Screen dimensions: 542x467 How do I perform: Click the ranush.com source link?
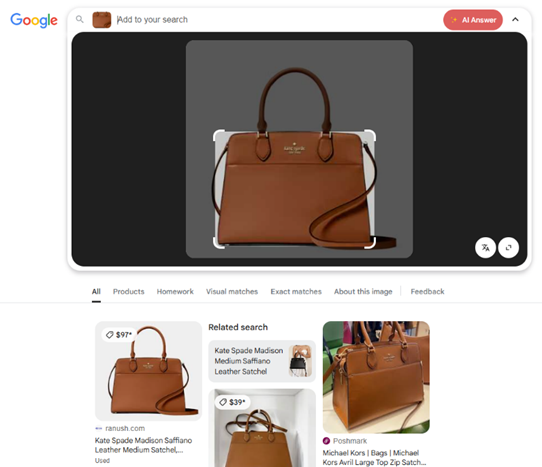125,428
